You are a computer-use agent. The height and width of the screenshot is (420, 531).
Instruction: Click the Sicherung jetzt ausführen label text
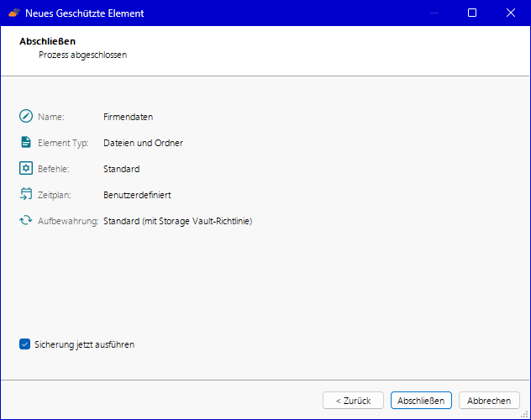tap(84, 344)
